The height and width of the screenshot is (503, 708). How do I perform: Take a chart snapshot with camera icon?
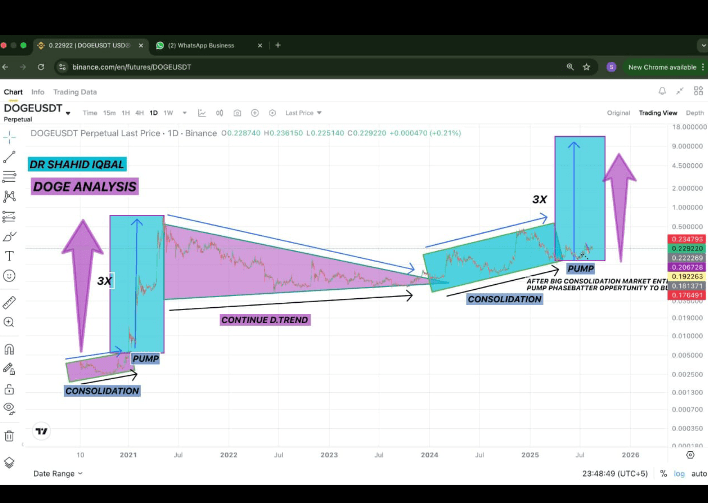click(237, 113)
